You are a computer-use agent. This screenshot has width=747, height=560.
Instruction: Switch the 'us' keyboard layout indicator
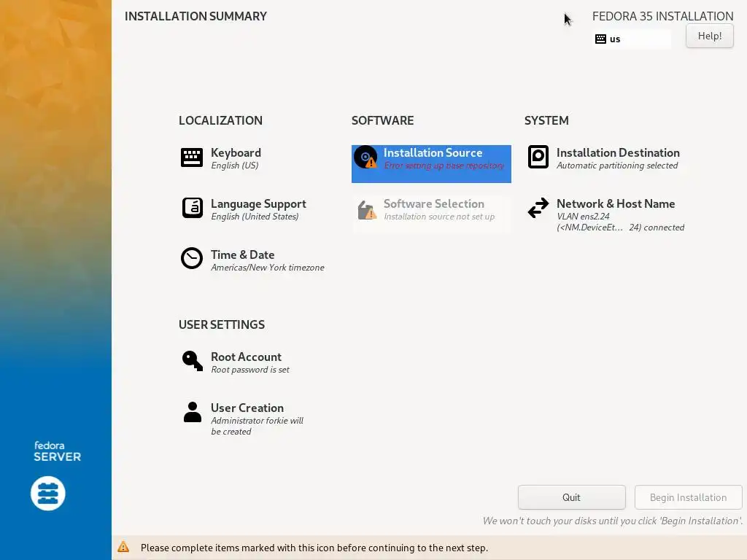coord(632,39)
